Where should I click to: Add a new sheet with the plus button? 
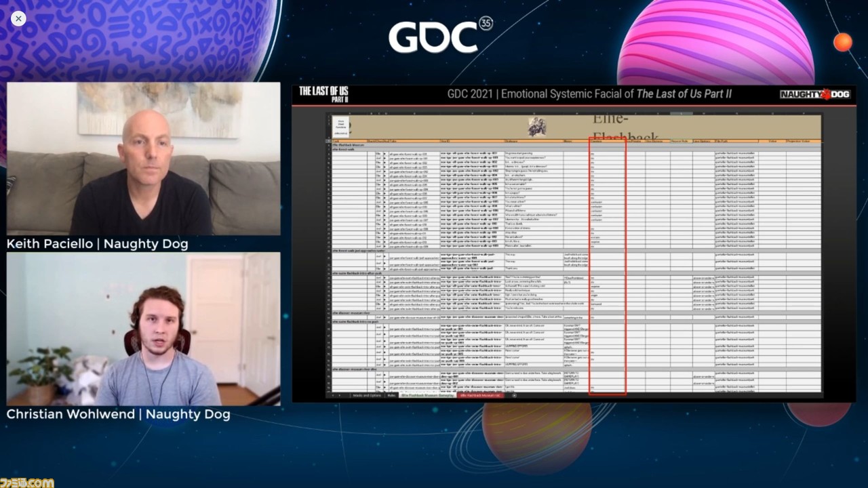[514, 395]
